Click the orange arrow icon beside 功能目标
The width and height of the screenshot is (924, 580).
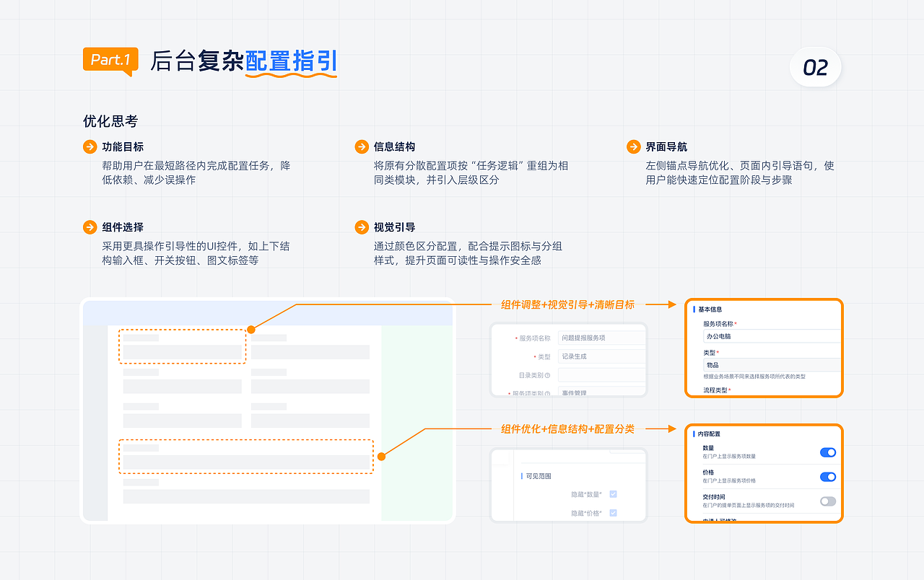(x=90, y=146)
